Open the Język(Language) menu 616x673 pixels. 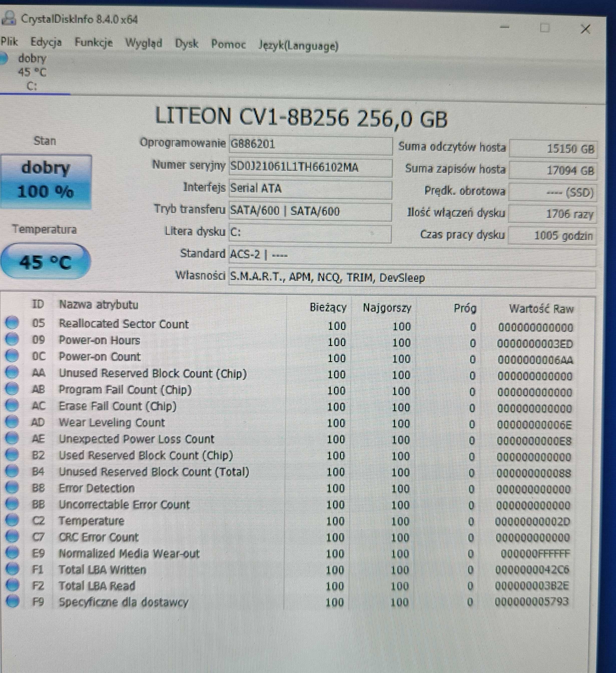(x=298, y=45)
